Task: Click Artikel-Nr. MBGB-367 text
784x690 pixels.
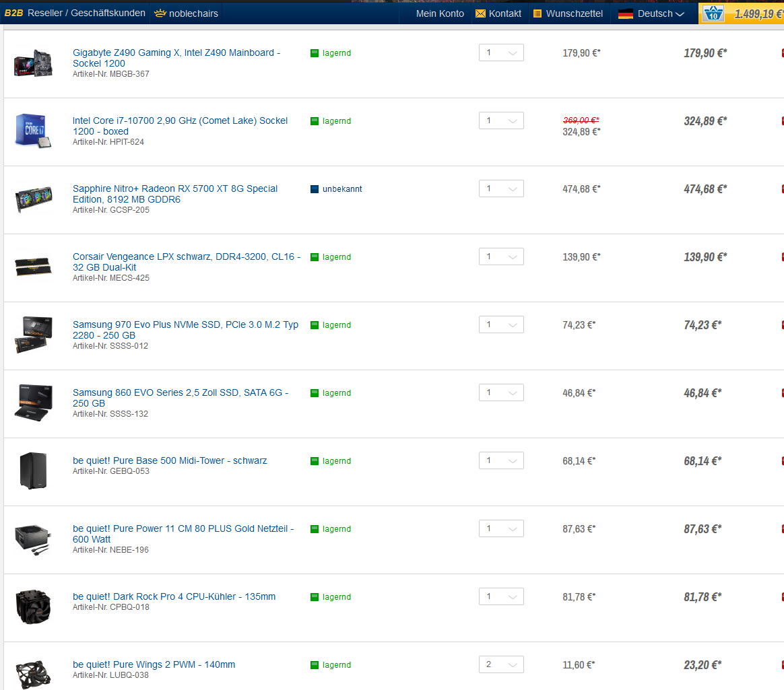Action: [x=111, y=74]
